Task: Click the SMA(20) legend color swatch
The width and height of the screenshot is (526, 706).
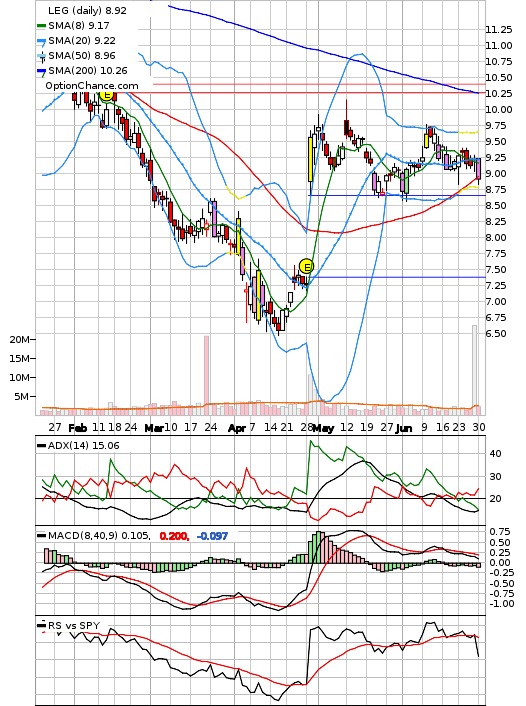Action: pyautogui.click(x=41, y=42)
